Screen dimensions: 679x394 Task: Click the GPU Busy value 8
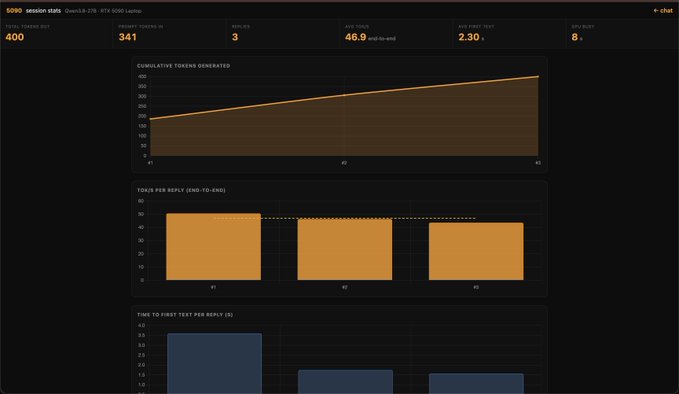click(575, 37)
